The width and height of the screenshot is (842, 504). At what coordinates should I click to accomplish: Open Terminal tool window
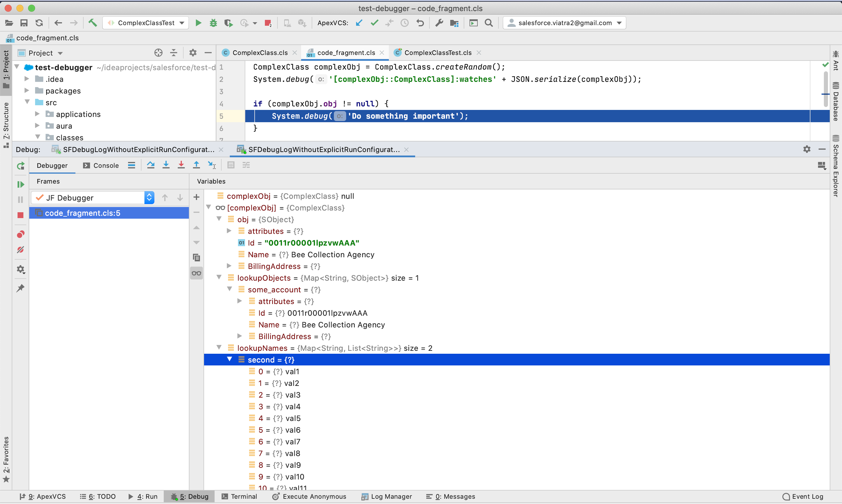coord(239,496)
